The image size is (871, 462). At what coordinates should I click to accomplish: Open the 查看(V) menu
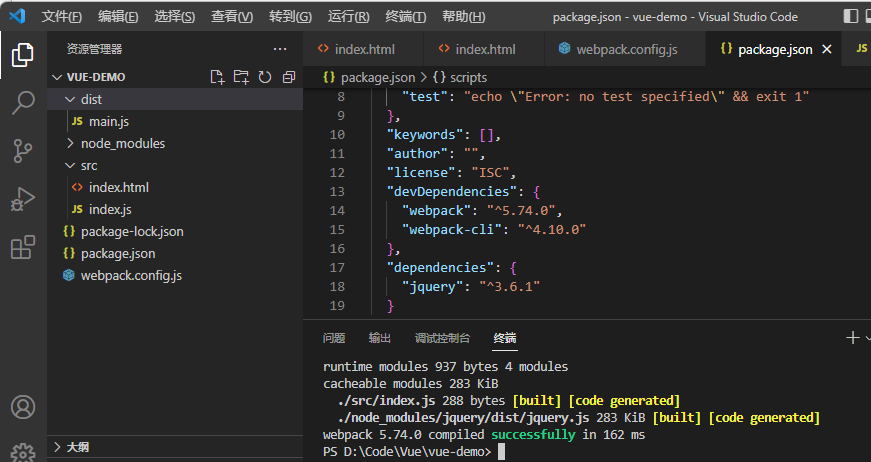coord(232,17)
